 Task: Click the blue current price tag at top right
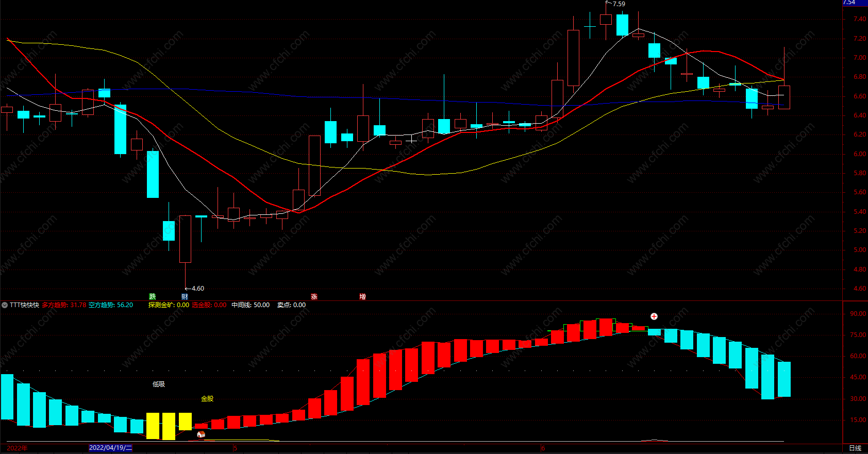pyautogui.click(x=855, y=3)
